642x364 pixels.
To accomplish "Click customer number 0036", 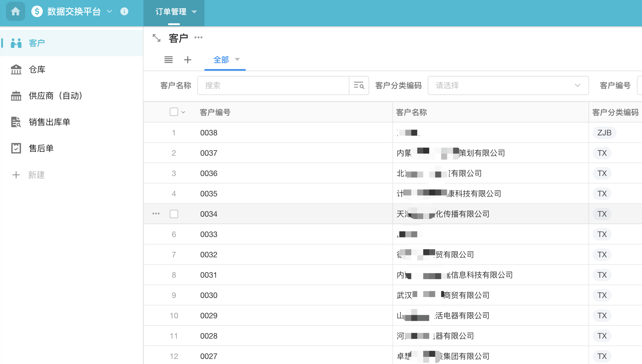I will [x=209, y=173].
